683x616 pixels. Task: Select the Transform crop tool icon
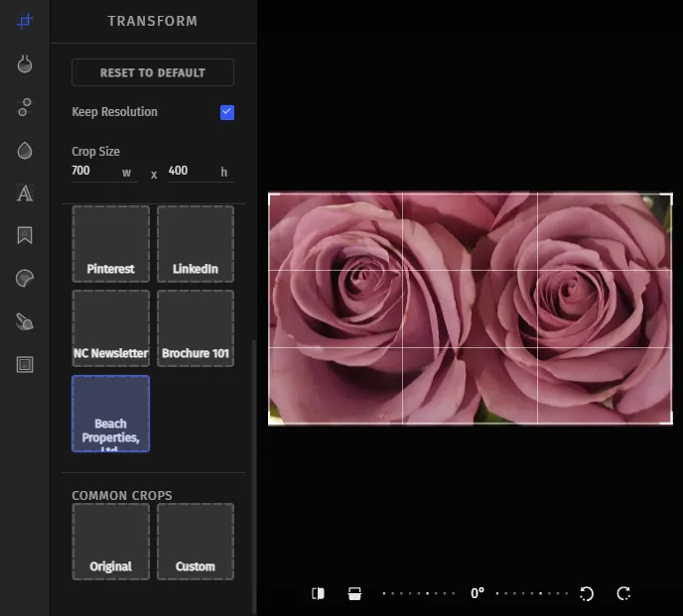pyautogui.click(x=25, y=21)
